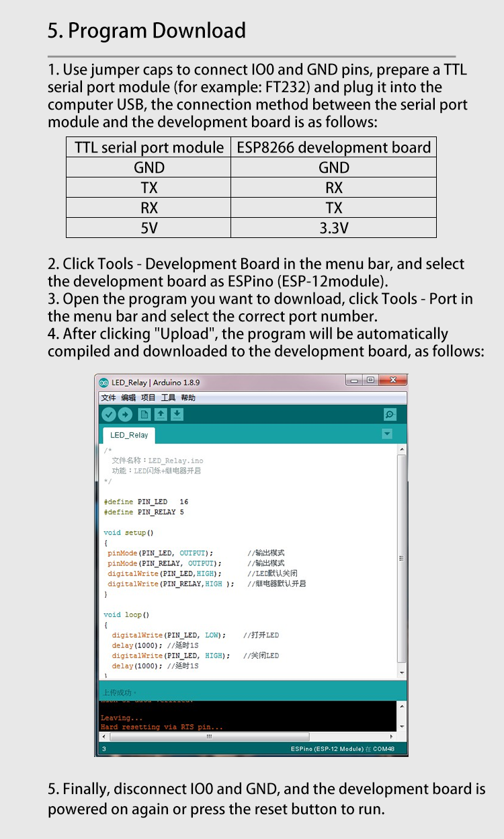The width and height of the screenshot is (504, 839).
Task: Click the 'digitalWrite(PIN_LED, HIGH);' line in loop
Action: 171,655
